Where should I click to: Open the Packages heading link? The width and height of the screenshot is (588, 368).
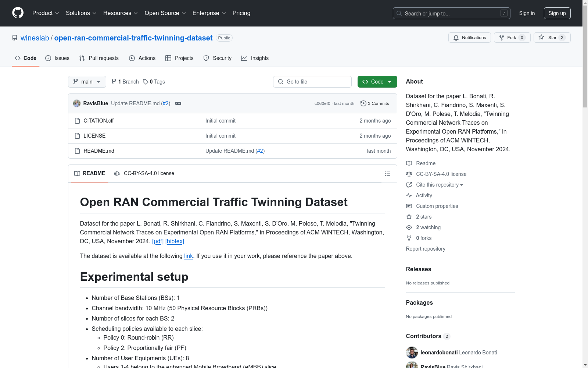coord(419,302)
